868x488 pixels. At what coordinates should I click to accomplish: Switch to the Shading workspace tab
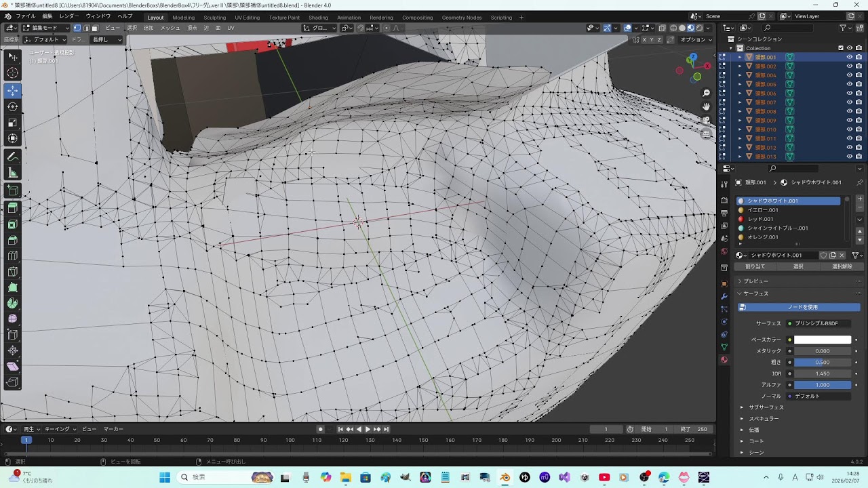[x=318, y=18]
